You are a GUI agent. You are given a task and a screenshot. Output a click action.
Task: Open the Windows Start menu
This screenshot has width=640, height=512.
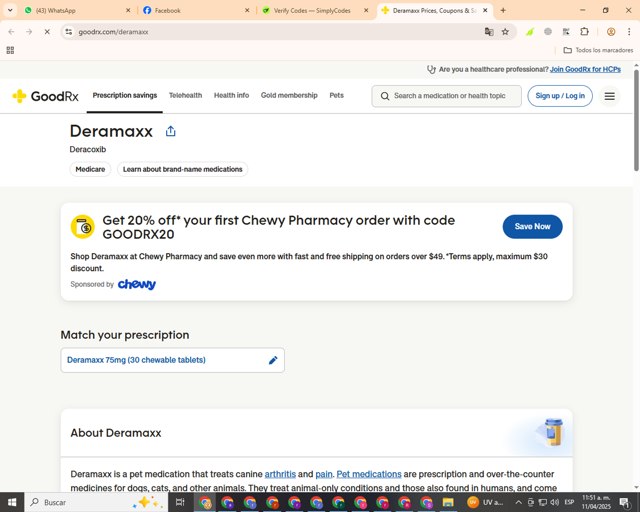(12, 502)
